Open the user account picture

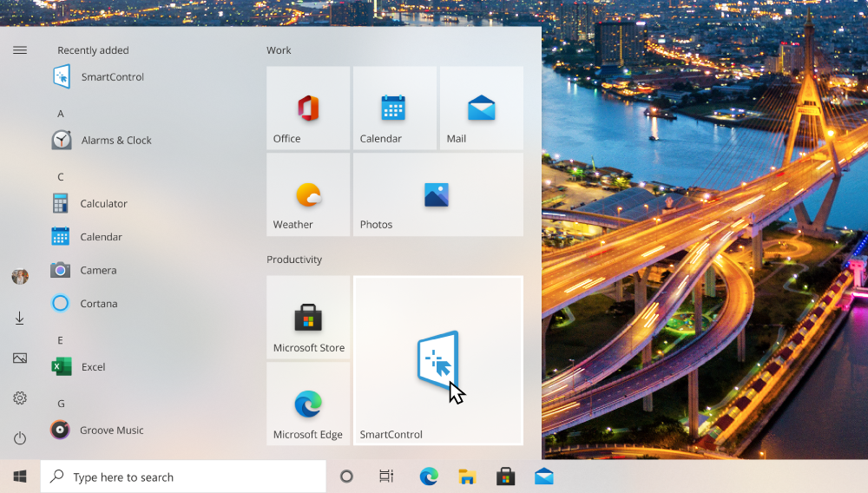(x=20, y=276)
